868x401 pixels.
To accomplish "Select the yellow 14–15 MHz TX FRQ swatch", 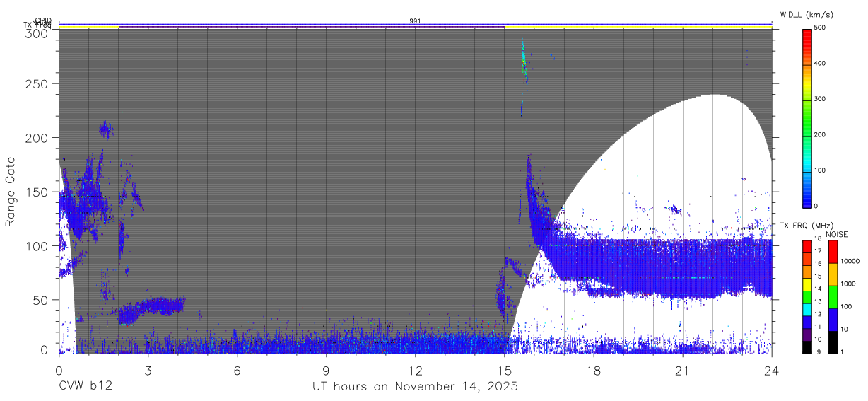I will [807, 284].
